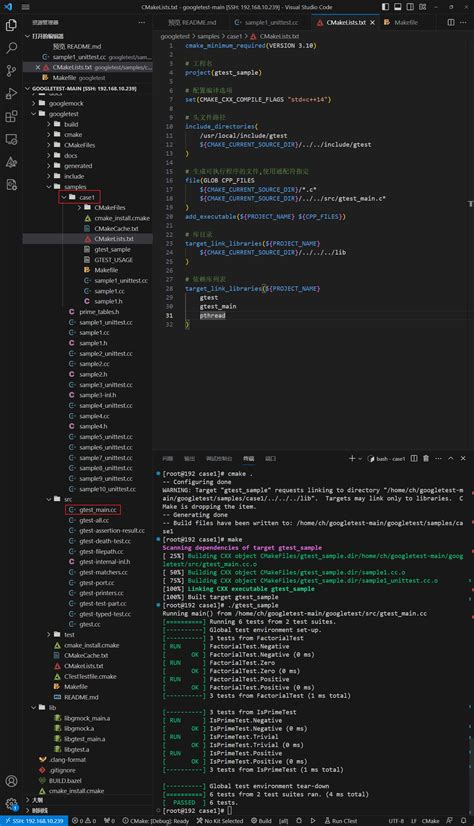Viewport: 474px width, 826px height.
Task: Switch to the Debug Console panel tab
Action: (219, 458)
